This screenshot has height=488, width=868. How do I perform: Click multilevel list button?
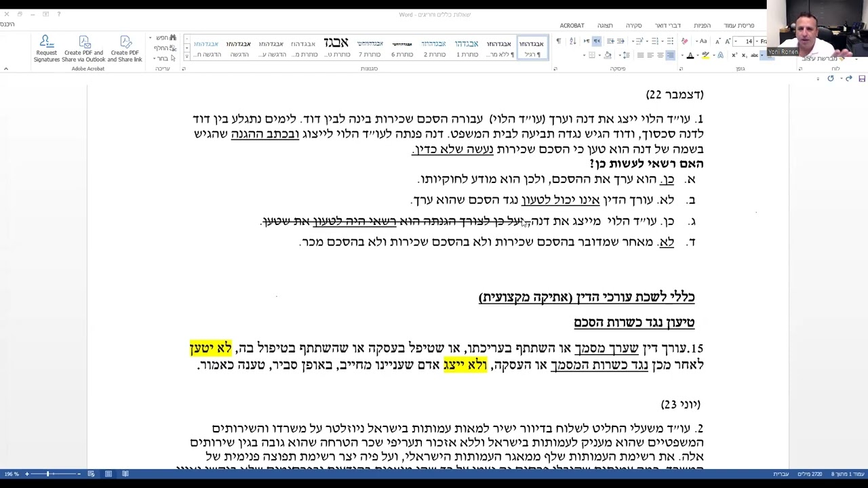[x=640, y=41]
